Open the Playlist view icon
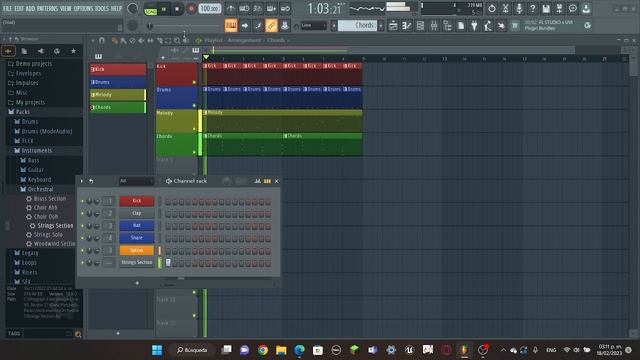 tap(393, 26)
